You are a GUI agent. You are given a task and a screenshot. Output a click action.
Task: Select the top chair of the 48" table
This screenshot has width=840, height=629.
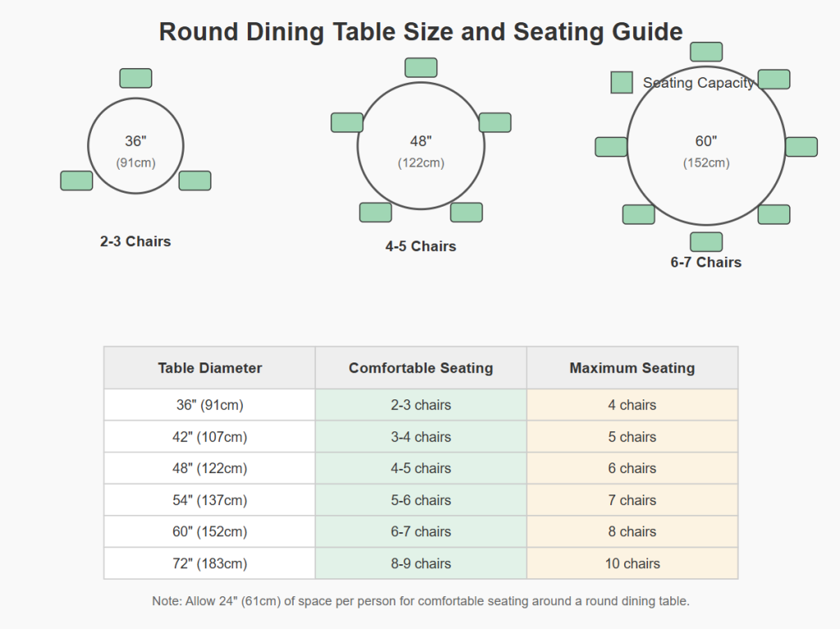click(421, 67)
